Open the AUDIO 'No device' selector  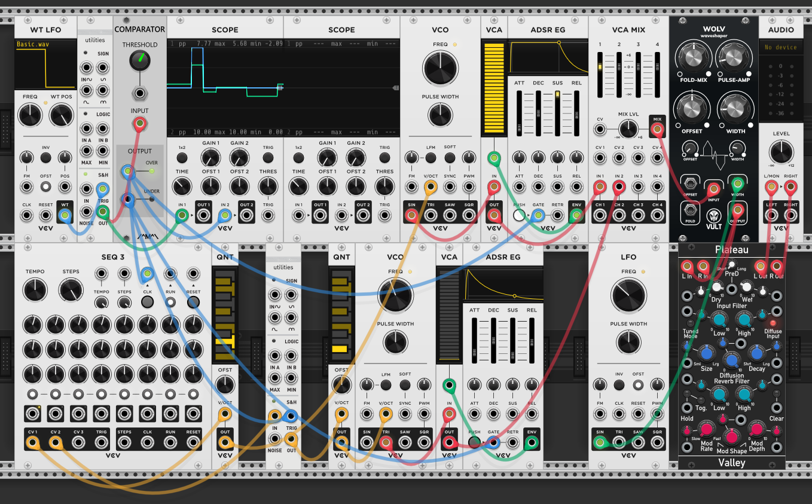pyautogui.click(x=781, y=47)
